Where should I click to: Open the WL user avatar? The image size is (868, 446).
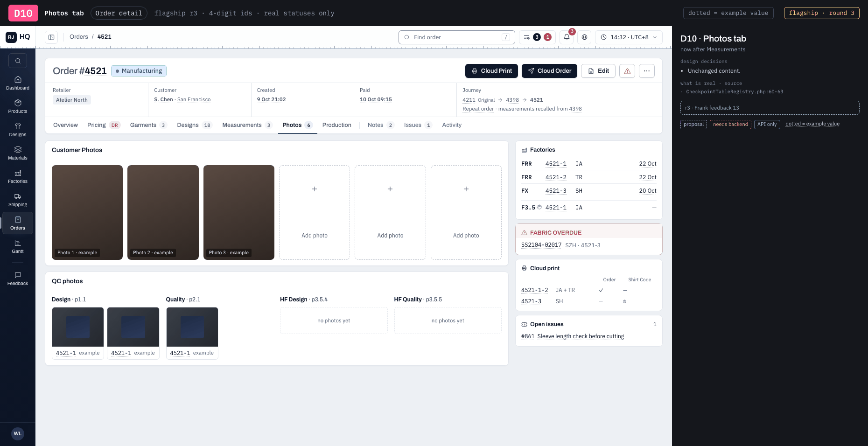click(18, 433)
